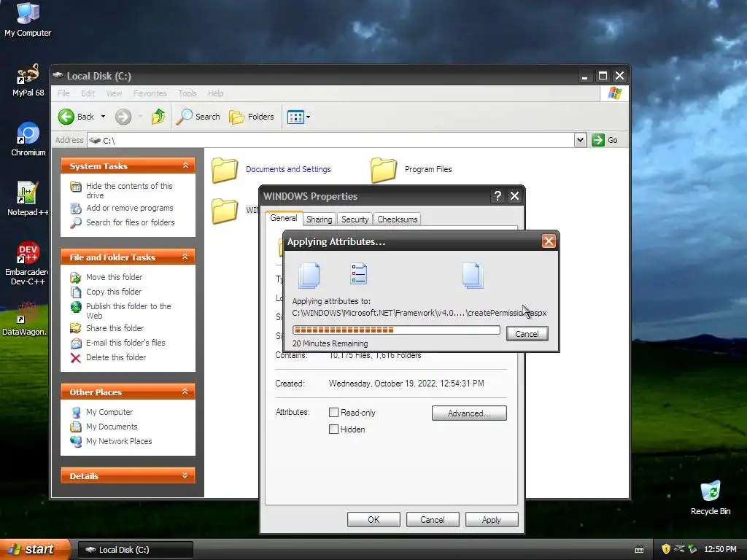747x560 pixels.
Task: Open Forward history dropdown arrow
Action: (x=140, y=117)
